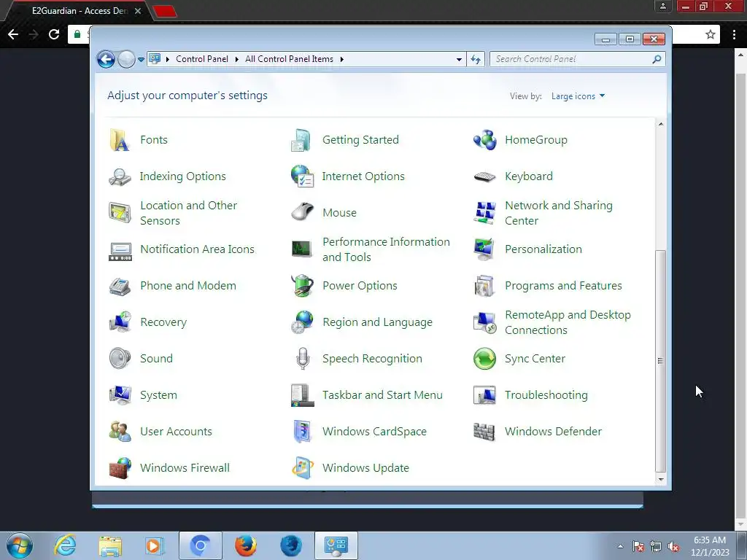Click the Power Options battery icon
Viewport: 747px width, 560px height.
tap(302, 286)
